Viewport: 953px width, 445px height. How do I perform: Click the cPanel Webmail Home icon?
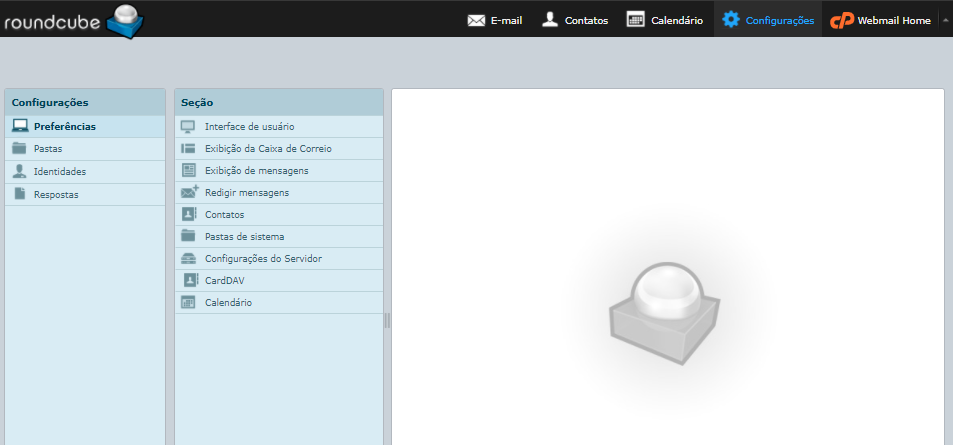(x=842, y=21)
